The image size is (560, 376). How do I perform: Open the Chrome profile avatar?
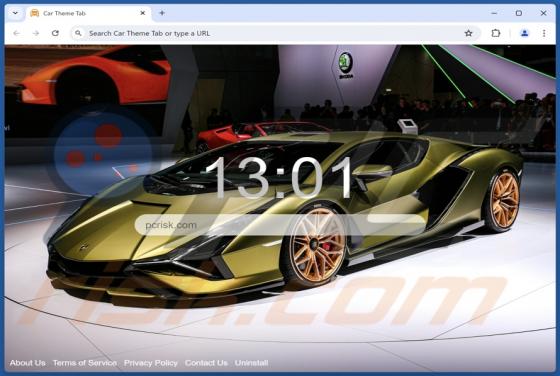click(524, 33)
